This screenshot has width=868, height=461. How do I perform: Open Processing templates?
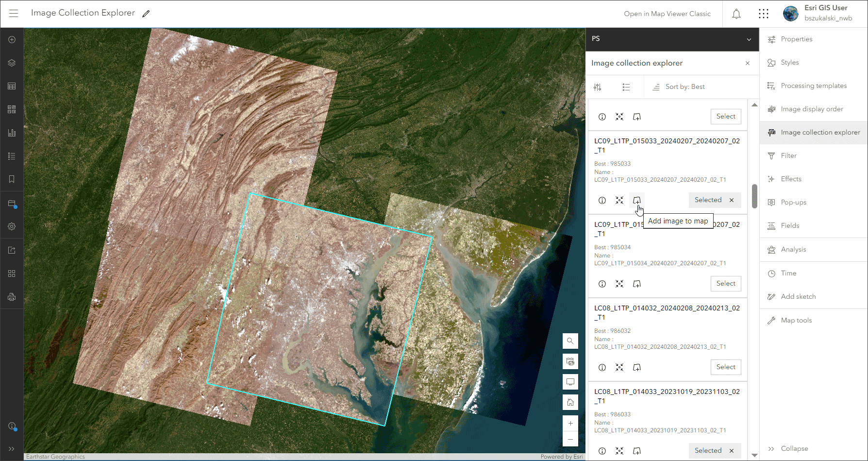click(x=814, y=86)
